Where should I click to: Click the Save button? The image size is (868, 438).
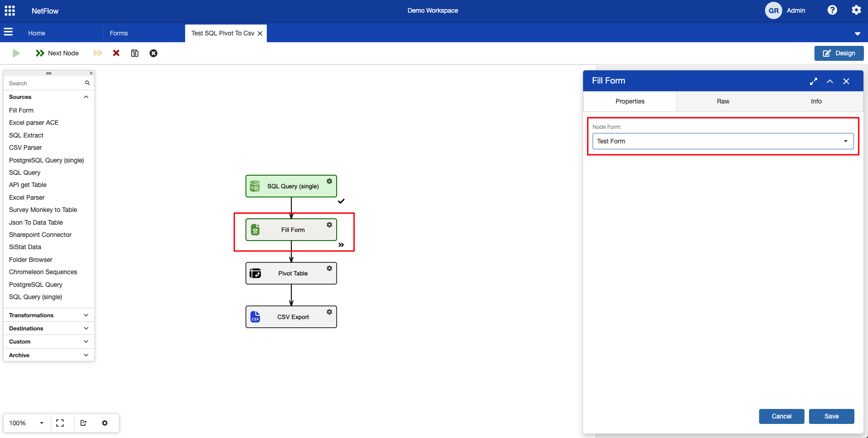pos(831,416)
